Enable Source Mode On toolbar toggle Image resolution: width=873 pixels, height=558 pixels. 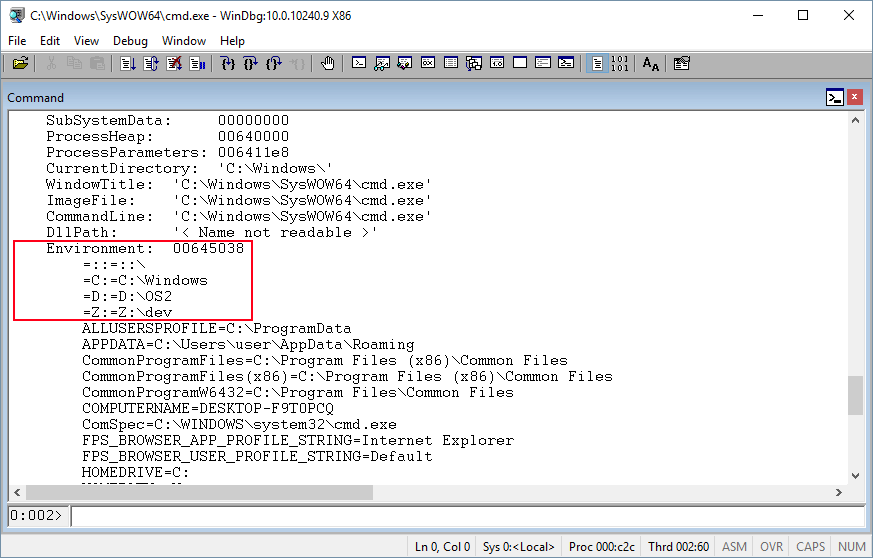(597, 64)
